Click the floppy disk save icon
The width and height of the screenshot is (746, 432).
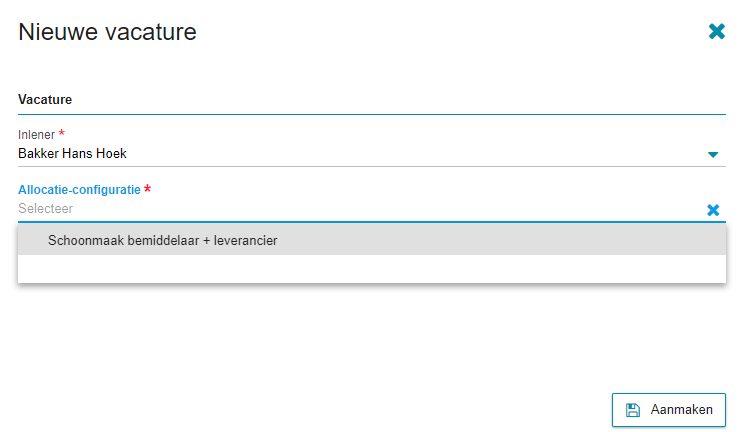[x=633, y=410]
